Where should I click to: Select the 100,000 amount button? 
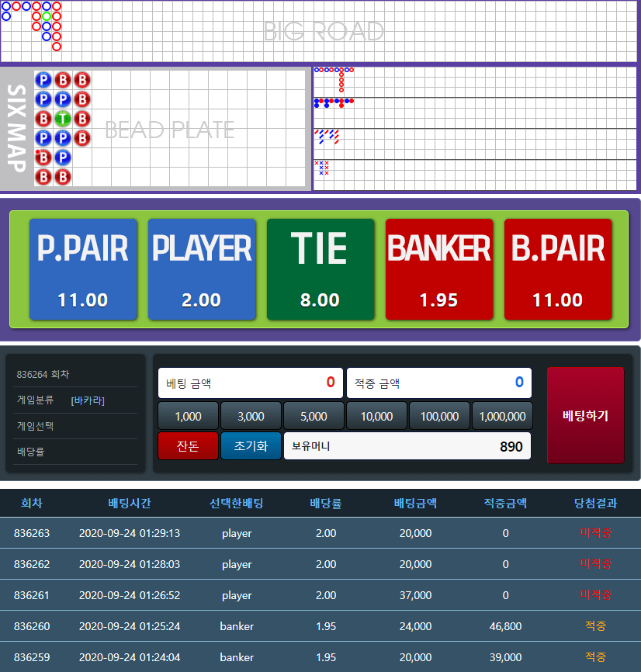point(439,416)
